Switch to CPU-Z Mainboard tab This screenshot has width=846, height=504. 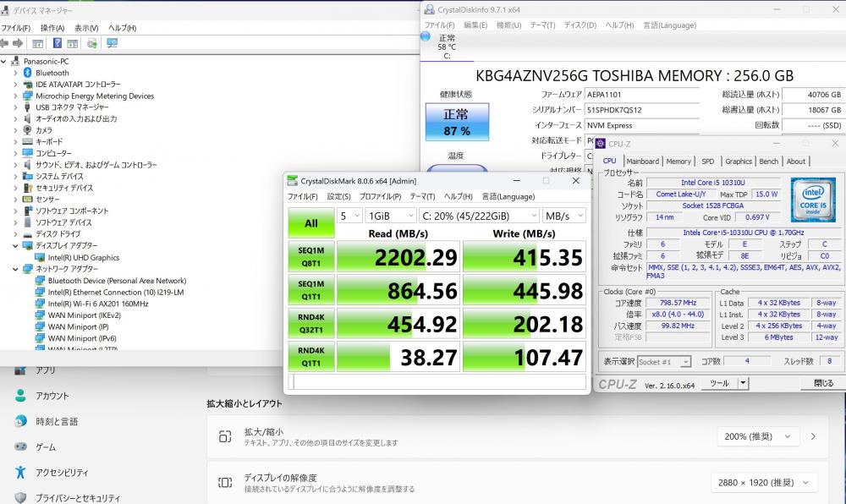[x=642, y=162]
